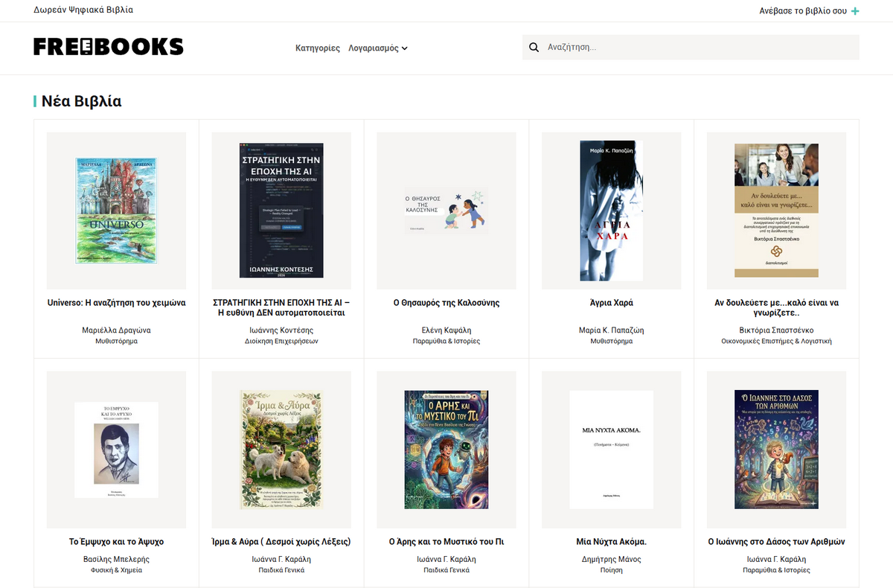Expand the Λογαριασμός dropdown chevron

coord(405,48)
